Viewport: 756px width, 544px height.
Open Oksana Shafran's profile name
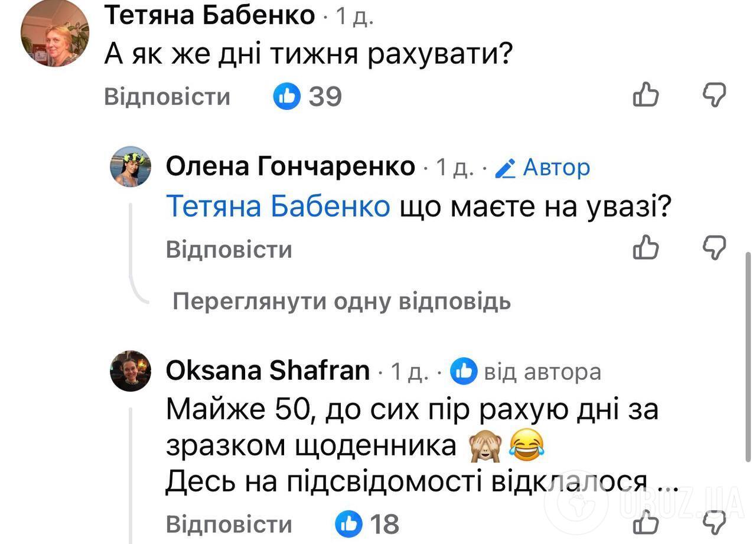pos(269,369)
